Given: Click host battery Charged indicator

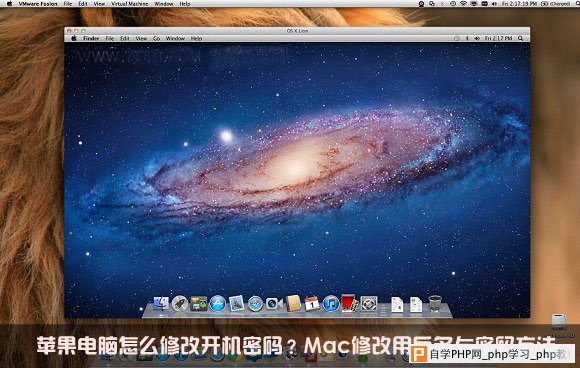Looking at the screenshot, I should [x=556, y=4].
